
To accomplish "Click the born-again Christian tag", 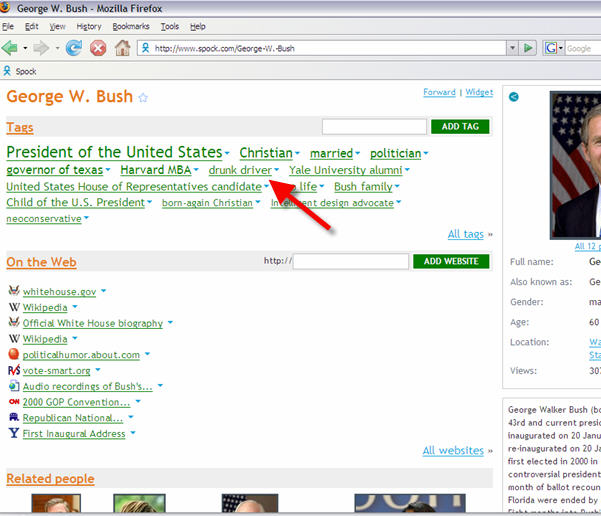I will [x=207, y=203].
